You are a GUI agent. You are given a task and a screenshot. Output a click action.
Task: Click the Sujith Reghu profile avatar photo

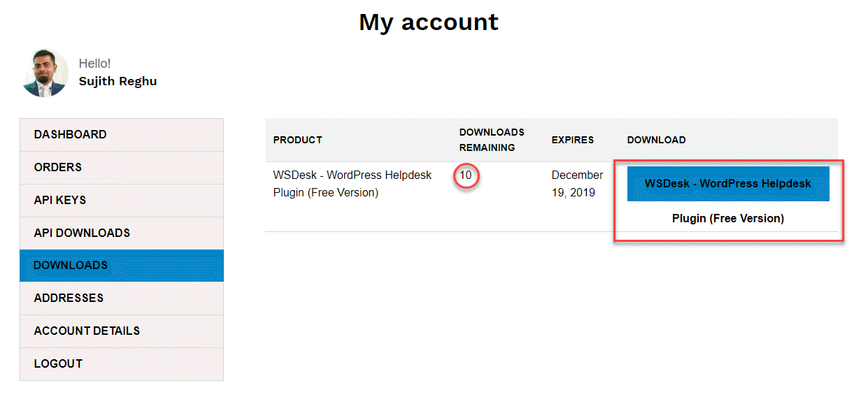click(45, 73)
